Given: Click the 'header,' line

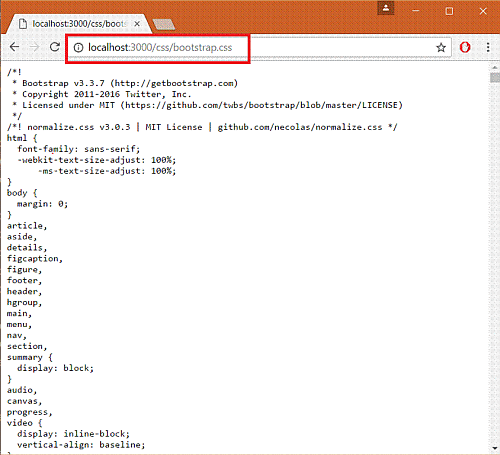Looking at the screenshot, I should point(24,292).
